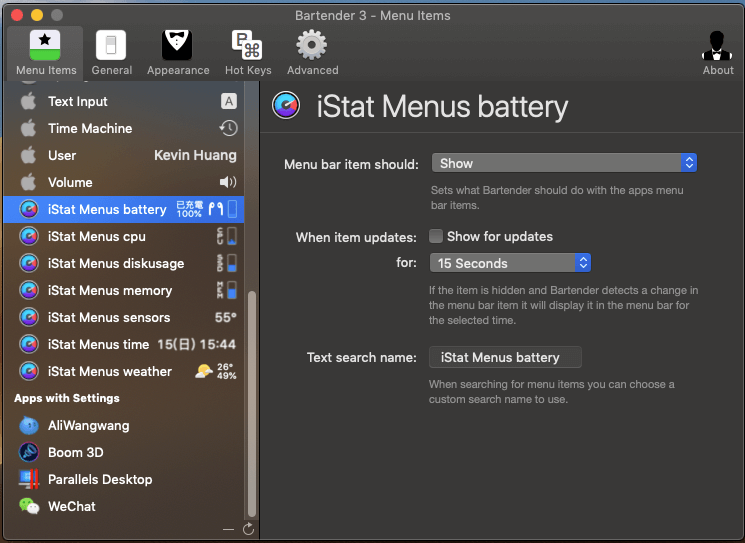The width and height of the screenshot is (745, 543).
Task: Click the Text search name field
Action: click(505, 357)
